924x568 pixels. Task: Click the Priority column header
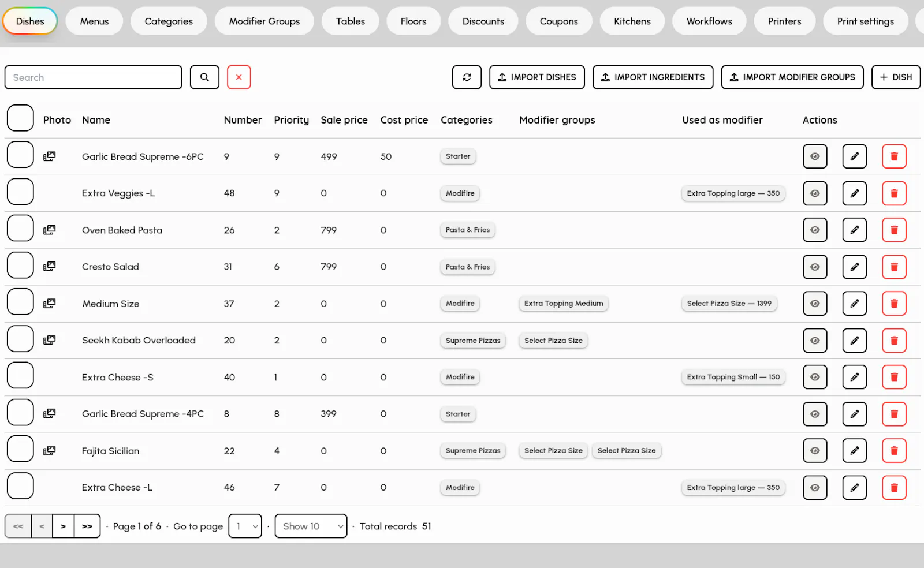point(292,120)
